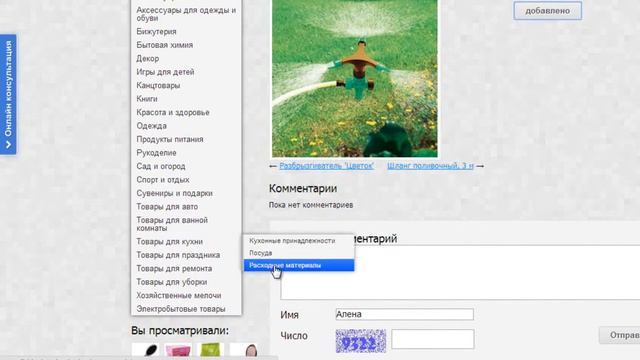Open the Онлайн консультация side tab
The width and height of the screenshot is (640, 360).
click(x=8, y=94)
